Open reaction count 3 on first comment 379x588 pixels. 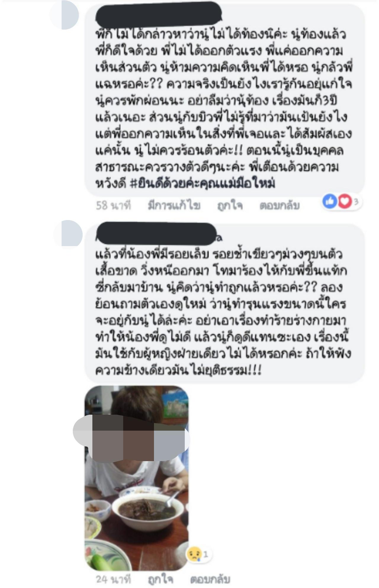tap(356, 202)
